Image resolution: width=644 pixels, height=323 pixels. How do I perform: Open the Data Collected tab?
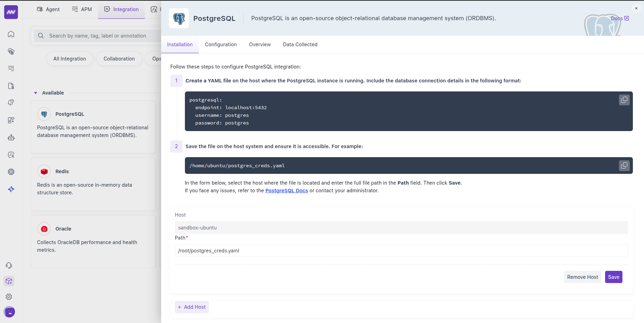300,45
